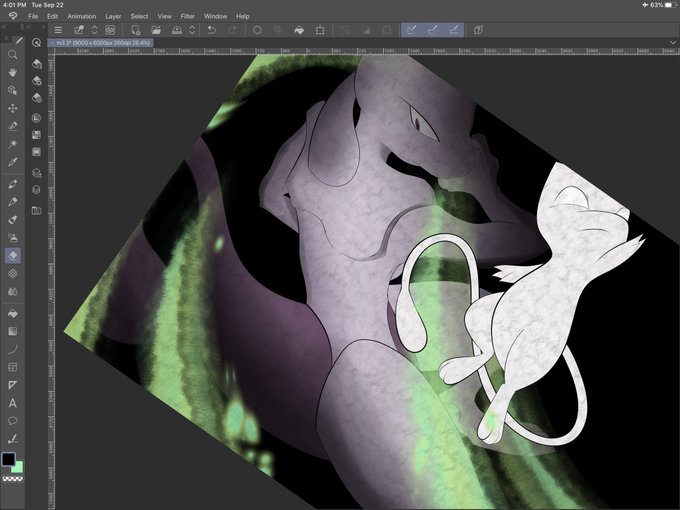The width and height of the screenshot is (680, 510).
Task: Open the command bar hamburger menu
Action: 58,30
